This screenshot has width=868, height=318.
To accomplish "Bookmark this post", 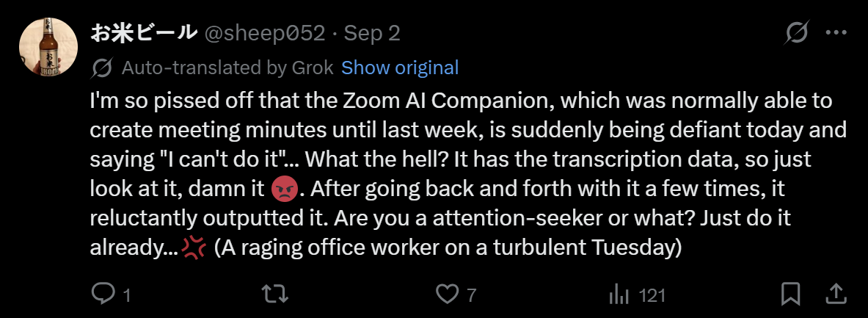I will pos(790,294).
